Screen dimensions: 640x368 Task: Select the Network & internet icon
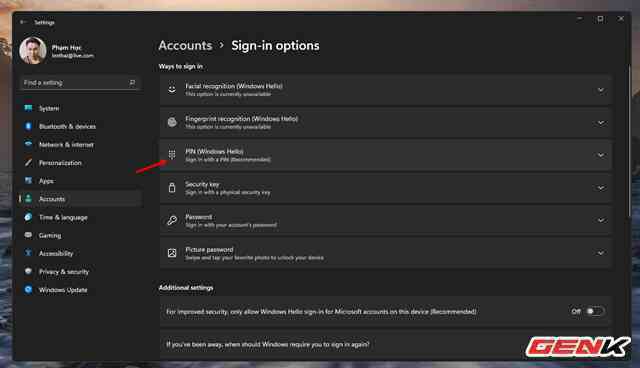(28, 144)
